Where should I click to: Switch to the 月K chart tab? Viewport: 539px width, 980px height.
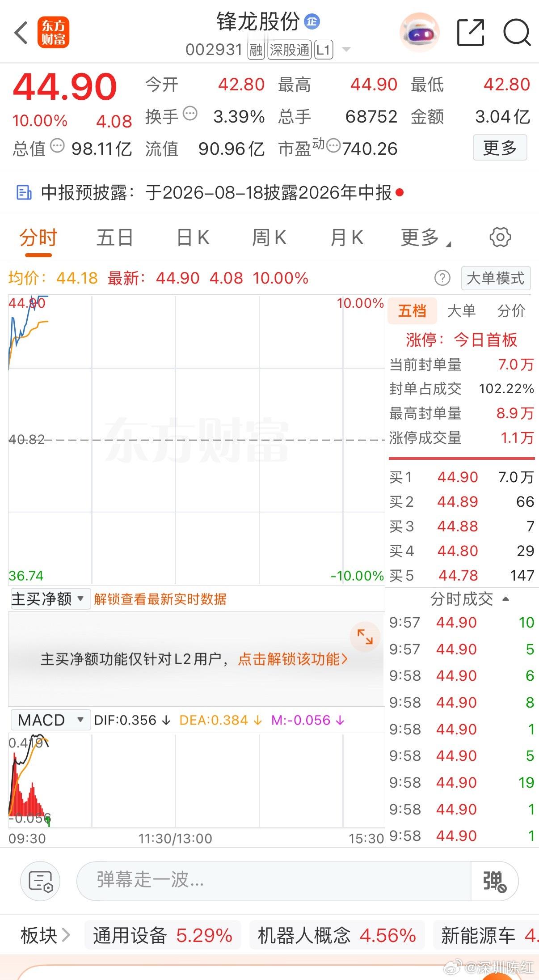pos(347,238)
